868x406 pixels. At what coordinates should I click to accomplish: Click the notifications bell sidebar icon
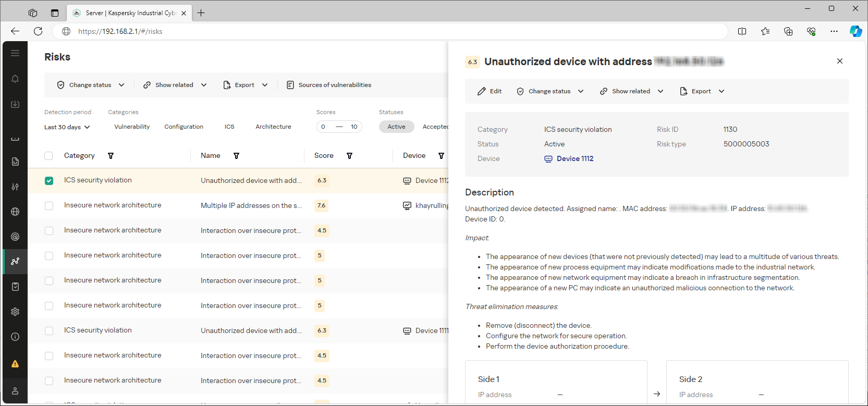15,79
